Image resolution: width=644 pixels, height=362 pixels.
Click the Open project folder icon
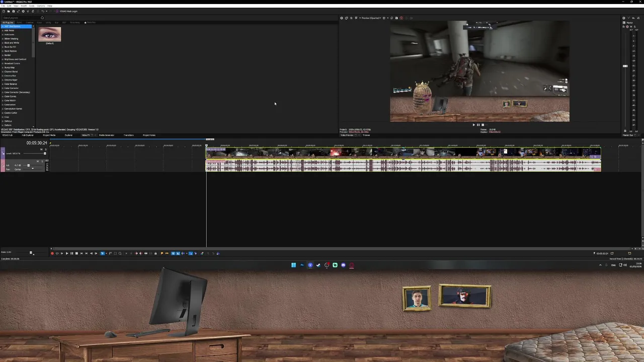(x=9, y=11)
